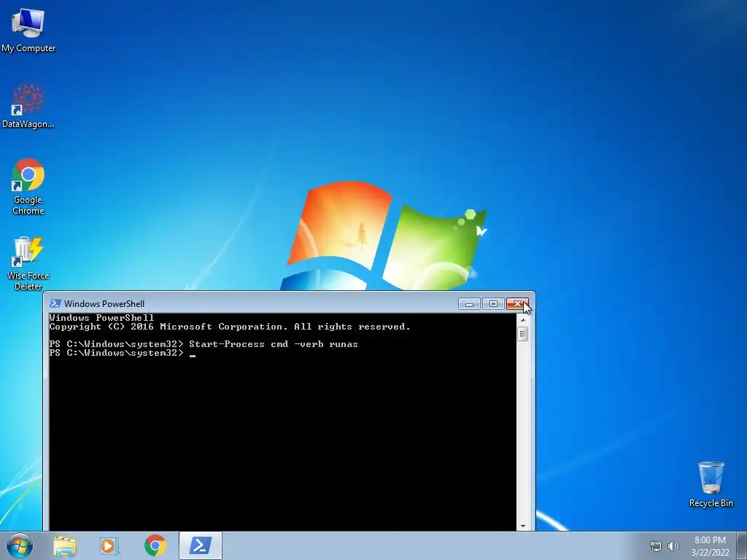This screenshot has width=747, height=560.
Task: Select the PowerShell taskbar button
Action: (x=201, y=545)
